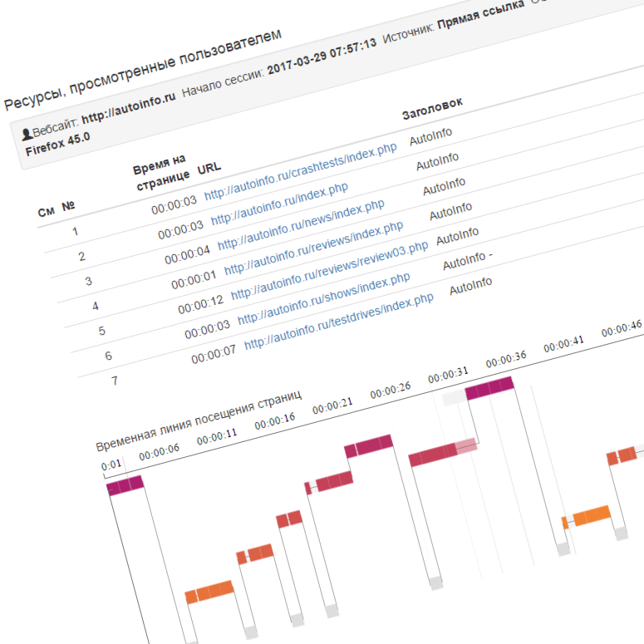Click the 00:00:36 timeline axis label
This screenshot has width=644, height=644.
tap(506, 359)
